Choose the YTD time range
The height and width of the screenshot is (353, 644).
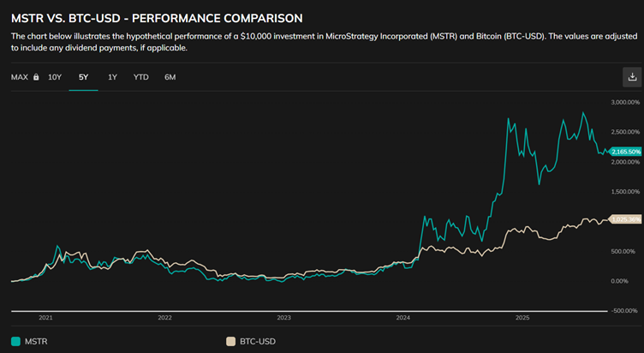tap(140, 77)
